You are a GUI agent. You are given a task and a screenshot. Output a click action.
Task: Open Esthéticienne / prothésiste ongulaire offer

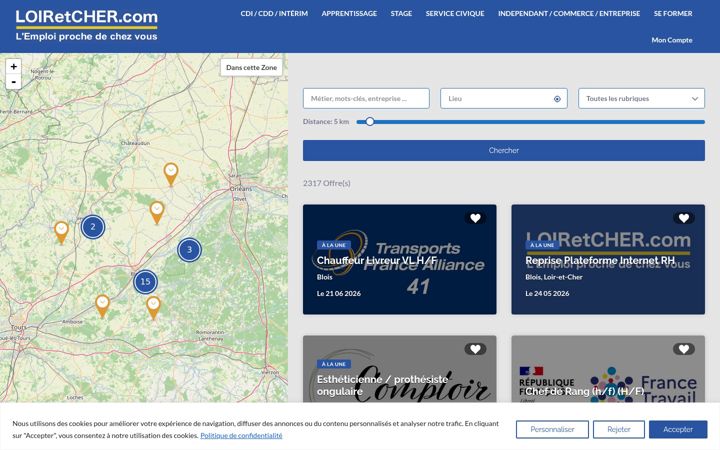(x=382, y=385)
